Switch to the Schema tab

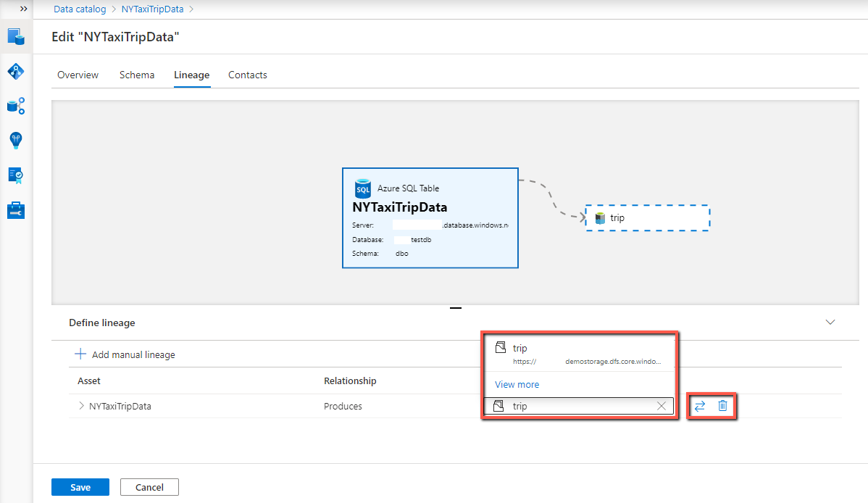[137, 75]
